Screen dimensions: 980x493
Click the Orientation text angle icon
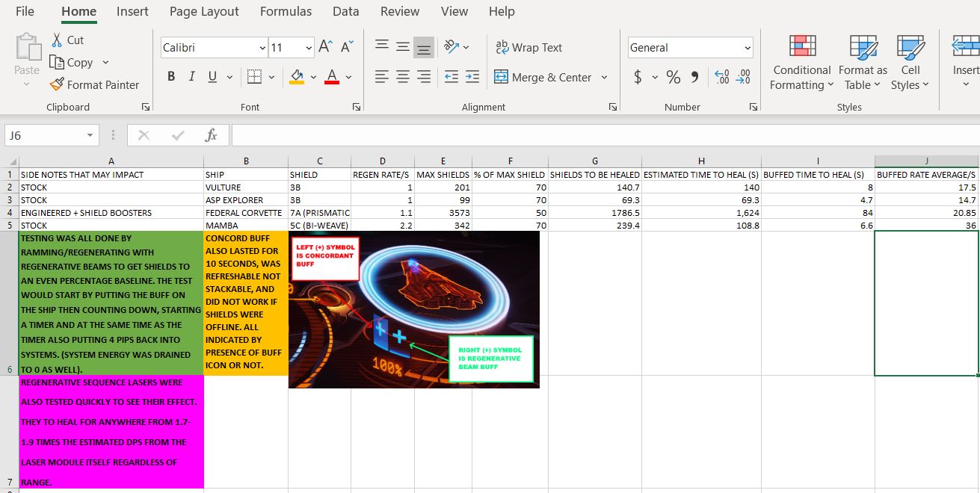(x=452, y=47)
